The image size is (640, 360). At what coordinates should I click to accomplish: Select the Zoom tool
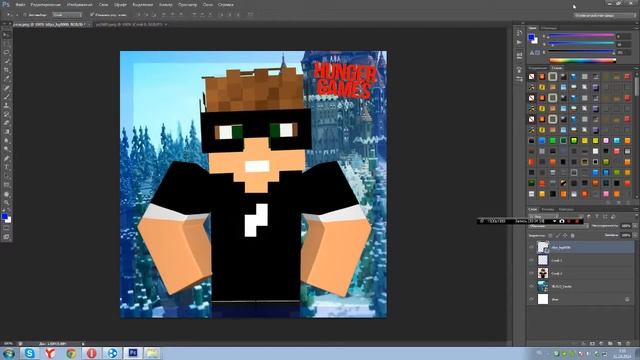6,202
